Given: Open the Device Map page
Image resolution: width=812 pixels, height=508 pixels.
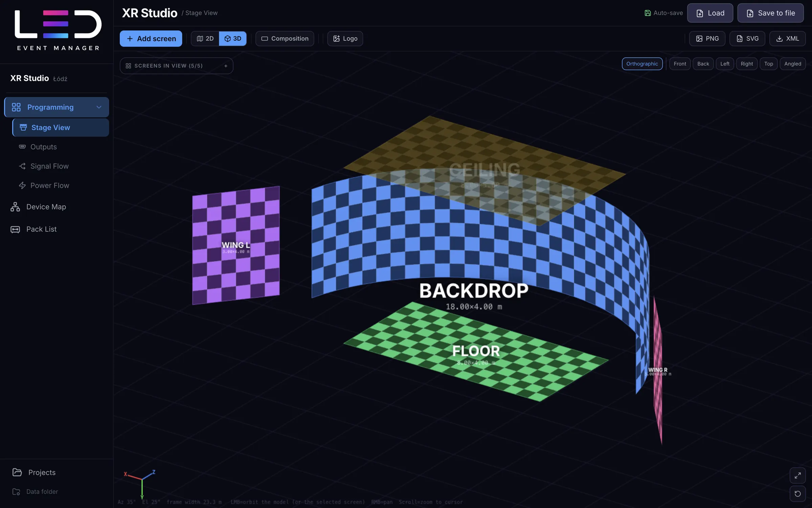Looking at the screenshot, I should 46,207.
